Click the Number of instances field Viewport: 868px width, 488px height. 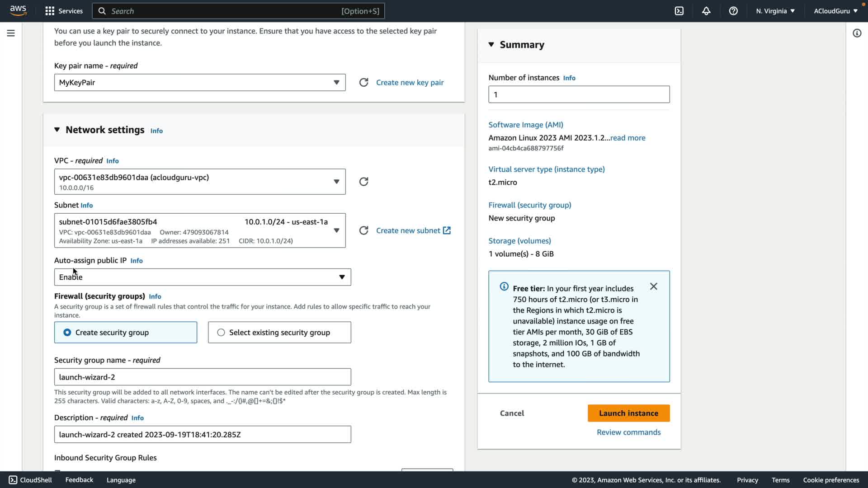click(579, 94)
